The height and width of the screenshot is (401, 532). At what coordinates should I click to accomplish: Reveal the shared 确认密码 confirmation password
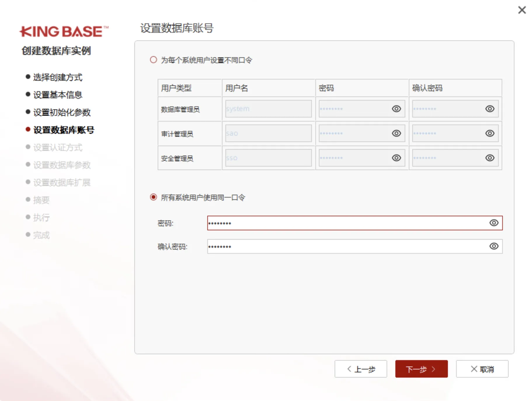click(x=493, y=246)
